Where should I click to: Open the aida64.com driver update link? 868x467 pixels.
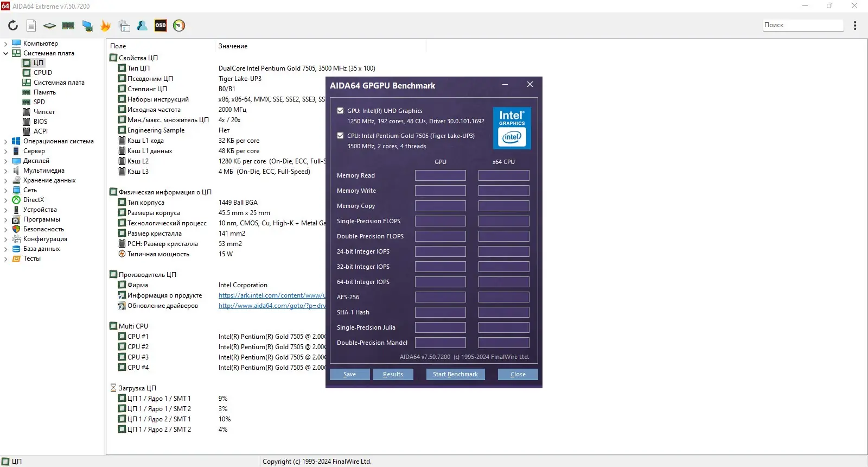coord(272,306)
